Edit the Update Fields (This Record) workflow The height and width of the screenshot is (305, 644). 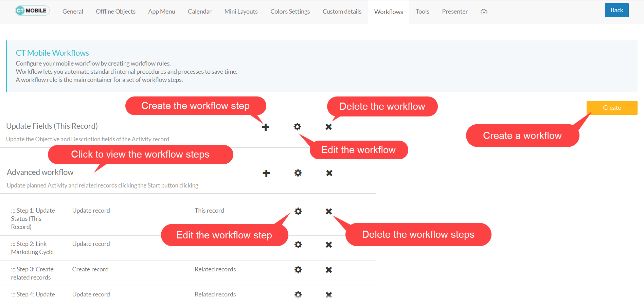point(297,127)
